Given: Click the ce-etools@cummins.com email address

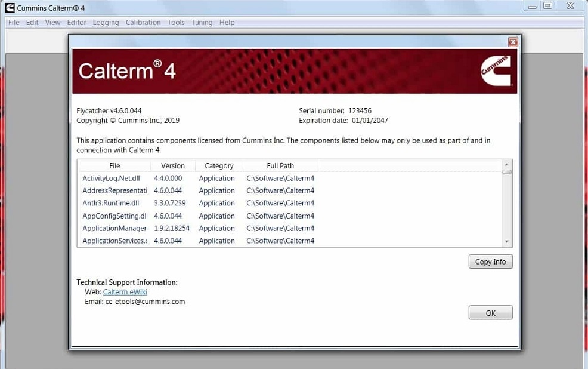Looking at the screenshot, I should (145, 302).
